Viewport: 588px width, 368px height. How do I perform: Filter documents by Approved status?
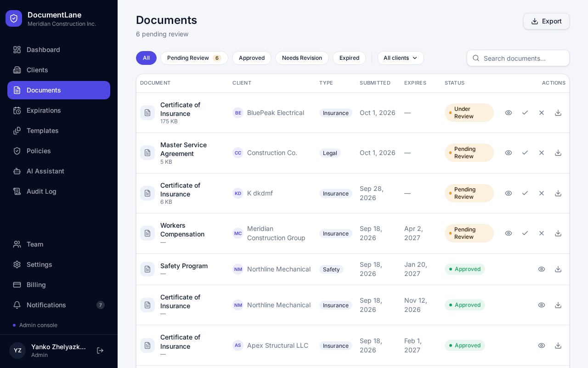click(x=252, y=58)
